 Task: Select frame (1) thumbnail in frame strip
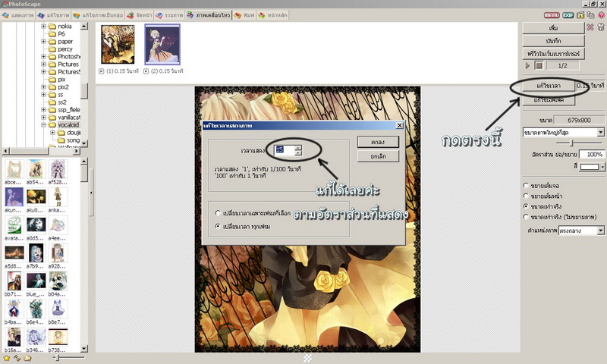(118, 44)
